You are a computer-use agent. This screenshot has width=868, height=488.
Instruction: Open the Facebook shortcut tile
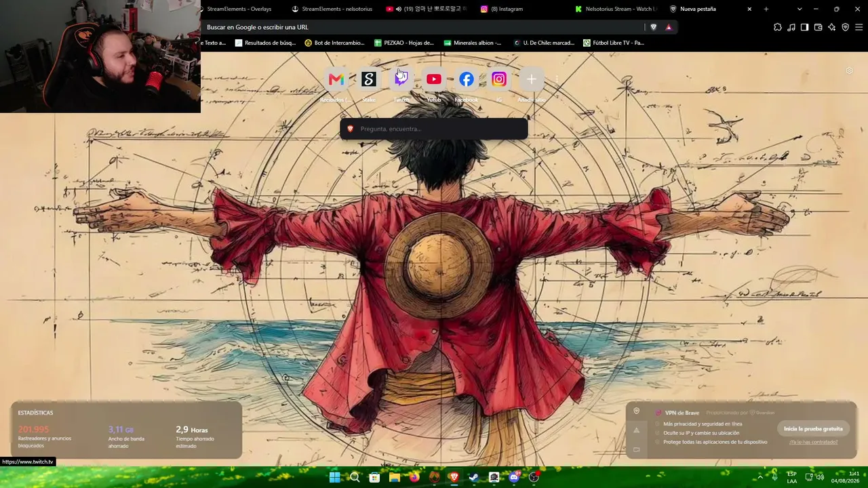[467, 79]
